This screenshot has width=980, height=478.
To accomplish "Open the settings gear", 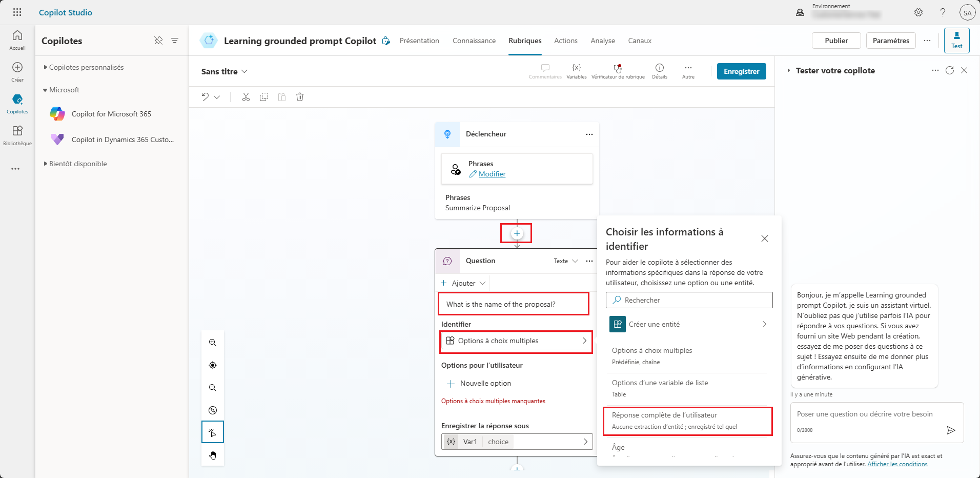I will pyautogui.click(x=918, y=12).
